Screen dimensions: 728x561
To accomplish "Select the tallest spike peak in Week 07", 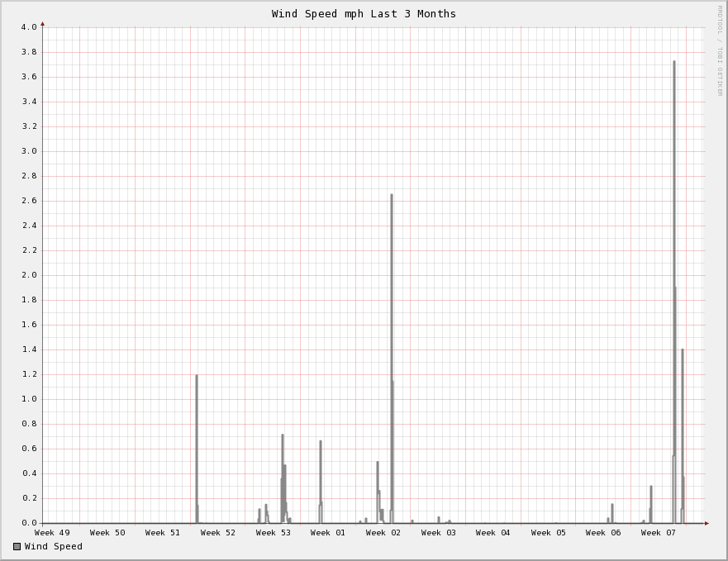I will coord(673,62).
